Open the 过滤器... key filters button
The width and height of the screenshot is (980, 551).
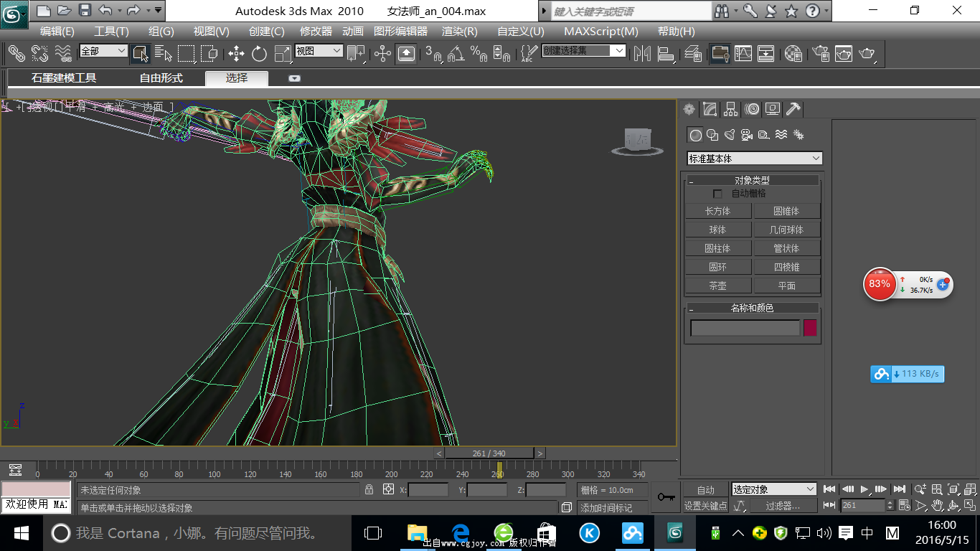click(x=783, y=506)
